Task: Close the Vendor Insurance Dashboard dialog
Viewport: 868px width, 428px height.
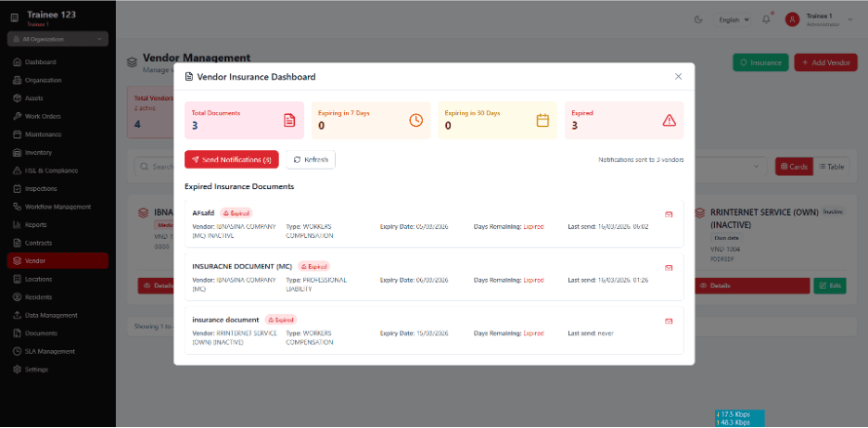Action: tap(678, 77)
